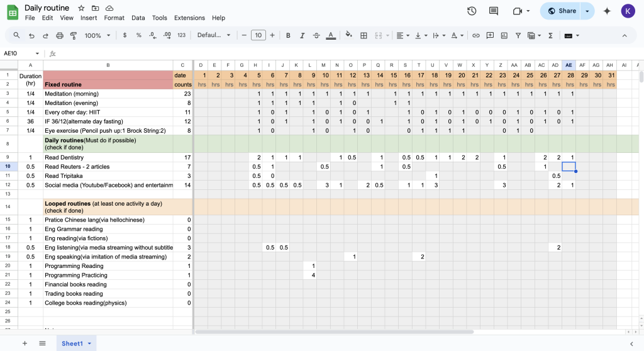This screenshot has width=644, height=351.
Task: Open the font family dropdown
Action: tap(214, 35)
